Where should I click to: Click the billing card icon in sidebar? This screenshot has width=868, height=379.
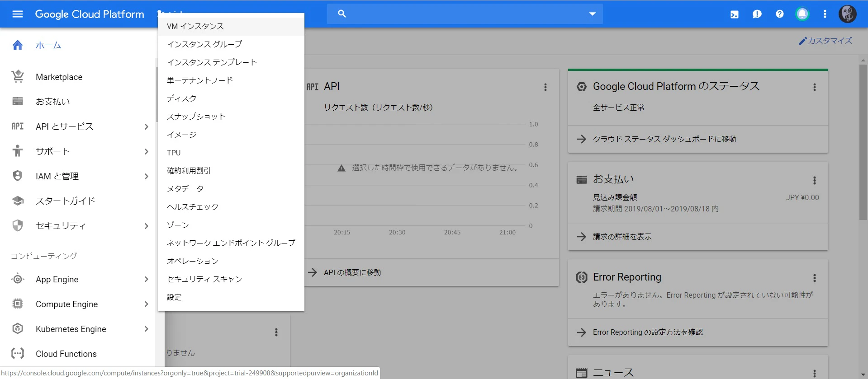(18, 101)
